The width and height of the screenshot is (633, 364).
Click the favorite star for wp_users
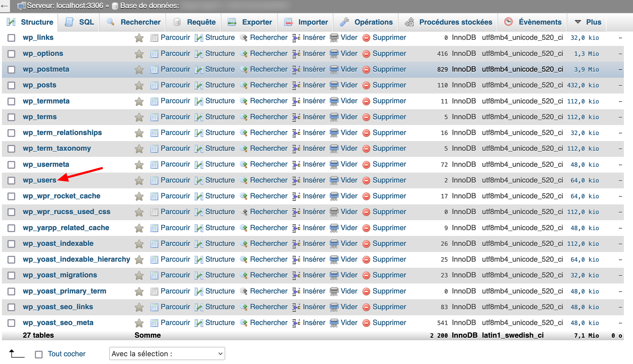coord(139,181)
